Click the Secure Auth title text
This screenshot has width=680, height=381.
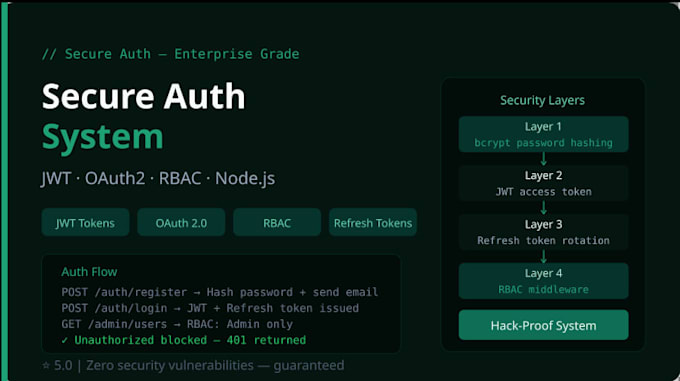[144, 96]
